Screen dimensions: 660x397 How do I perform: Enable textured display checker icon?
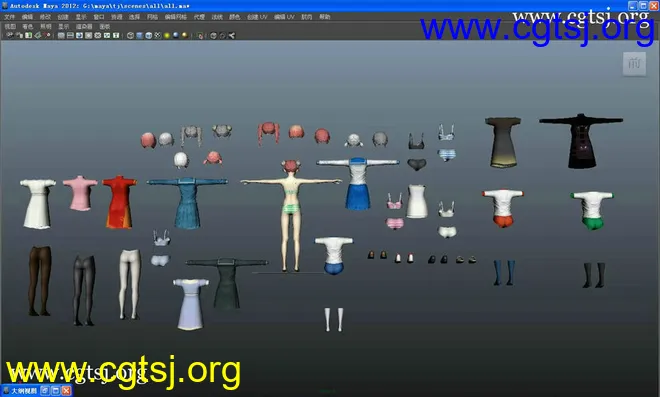[157, 35]
